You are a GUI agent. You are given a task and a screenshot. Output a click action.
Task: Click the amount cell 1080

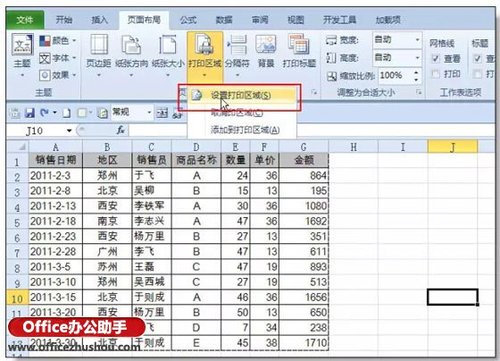pos(304,206)
